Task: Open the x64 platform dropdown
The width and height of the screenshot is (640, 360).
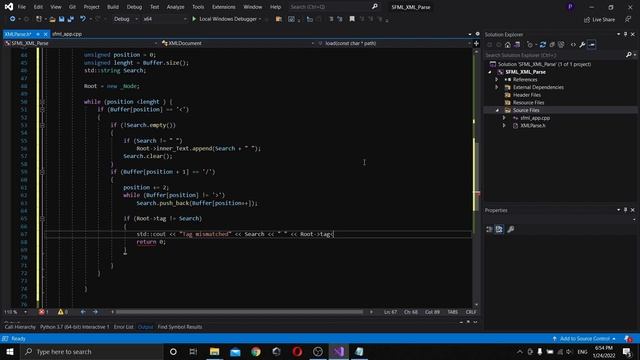Action: (165, 19)
